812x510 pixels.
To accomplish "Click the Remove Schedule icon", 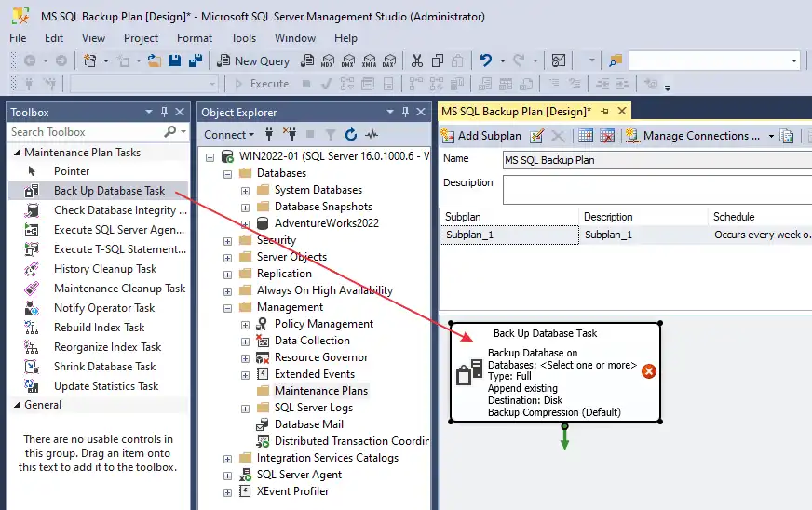I will click(x=607, y=136).
